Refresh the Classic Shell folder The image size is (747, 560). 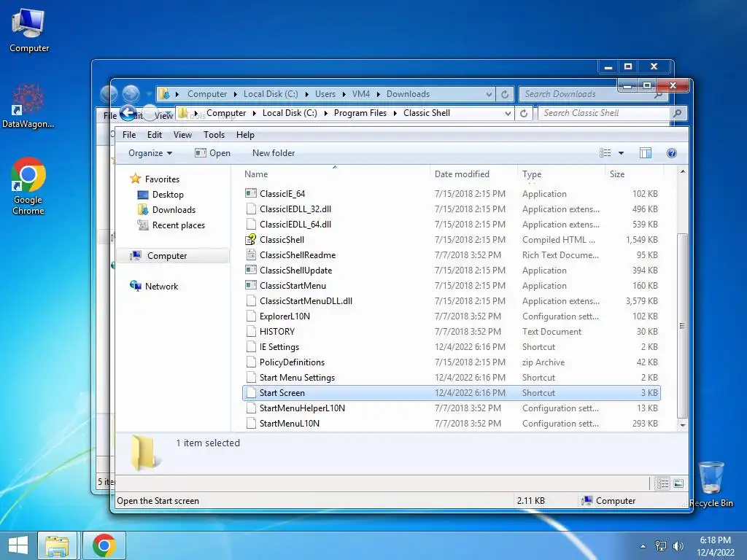[524, 113]
